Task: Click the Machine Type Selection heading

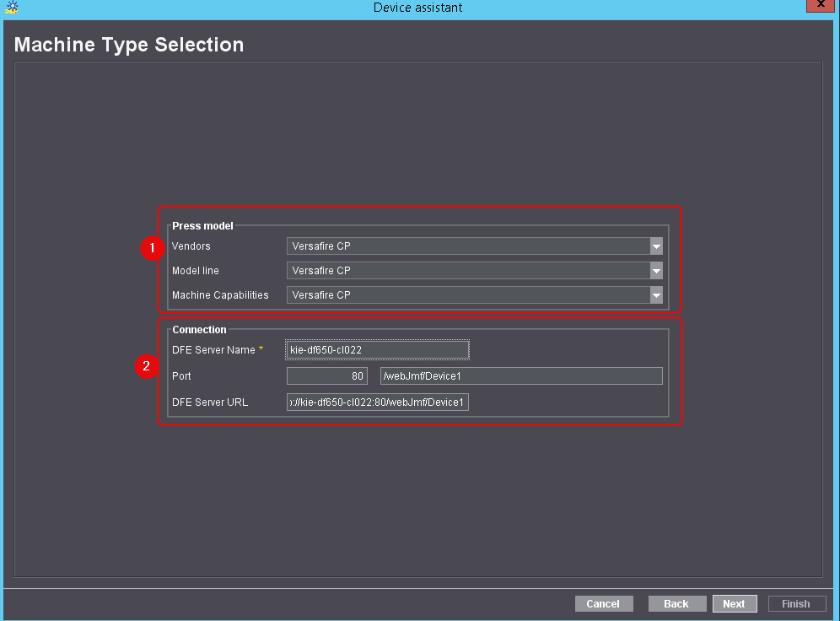Action: tap(129, 45)
